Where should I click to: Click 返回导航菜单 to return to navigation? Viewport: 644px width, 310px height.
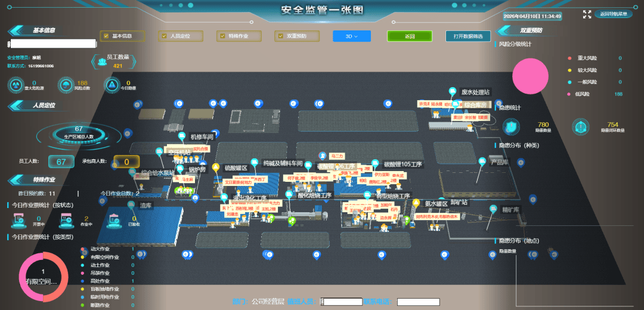pyautogui.click(x=613, y=14)
